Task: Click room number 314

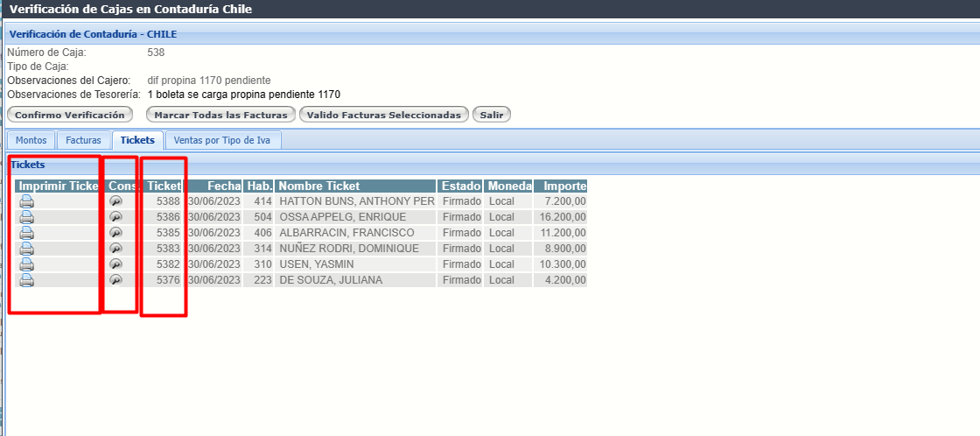Action: [262, 249]
